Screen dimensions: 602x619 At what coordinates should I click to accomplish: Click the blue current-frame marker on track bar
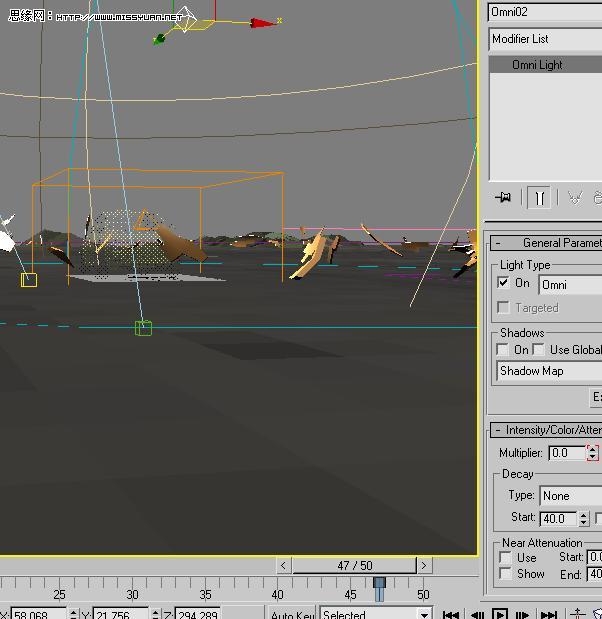point(379,589)
